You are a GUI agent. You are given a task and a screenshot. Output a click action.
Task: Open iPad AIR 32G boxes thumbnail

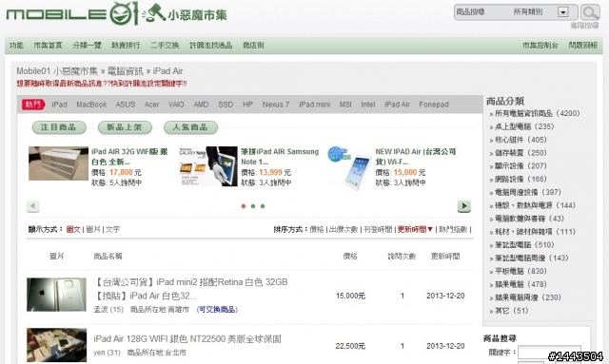pos(58,163)
